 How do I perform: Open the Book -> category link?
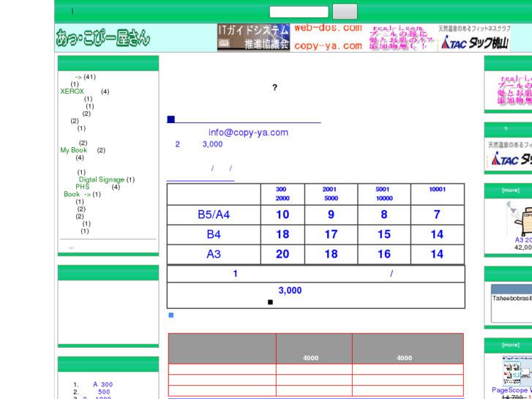[x=78, y=194]
